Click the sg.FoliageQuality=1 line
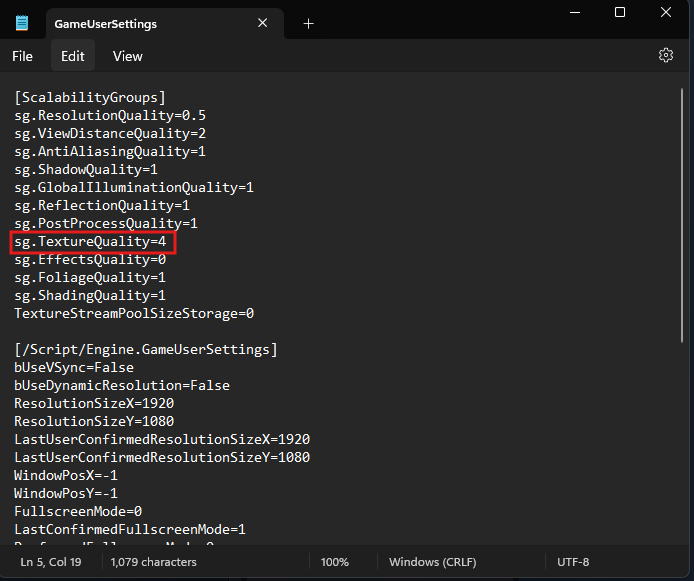Image resolution: width=694 pixels, height=581 pixels. (x=90, y=277)
